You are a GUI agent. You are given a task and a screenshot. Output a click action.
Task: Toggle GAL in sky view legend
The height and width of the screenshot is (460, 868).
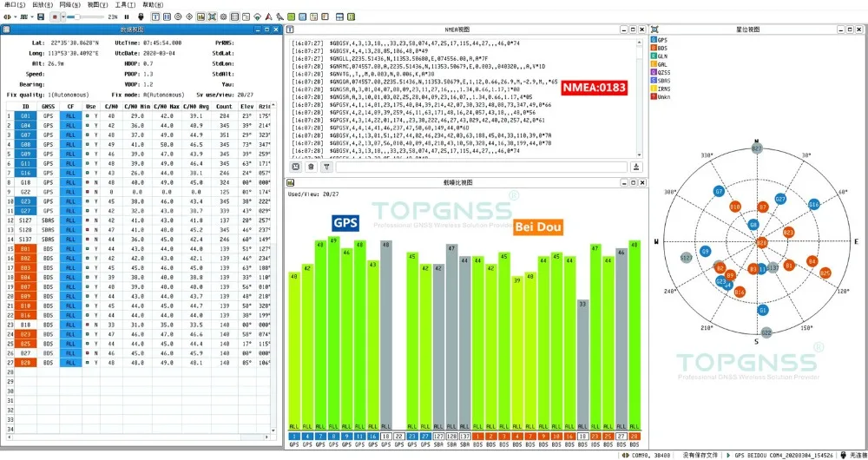click(660, 64)
